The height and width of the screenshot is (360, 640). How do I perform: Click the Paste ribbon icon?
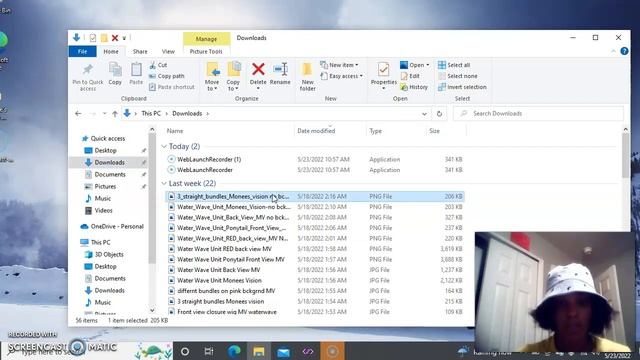[x=136, y=73]
